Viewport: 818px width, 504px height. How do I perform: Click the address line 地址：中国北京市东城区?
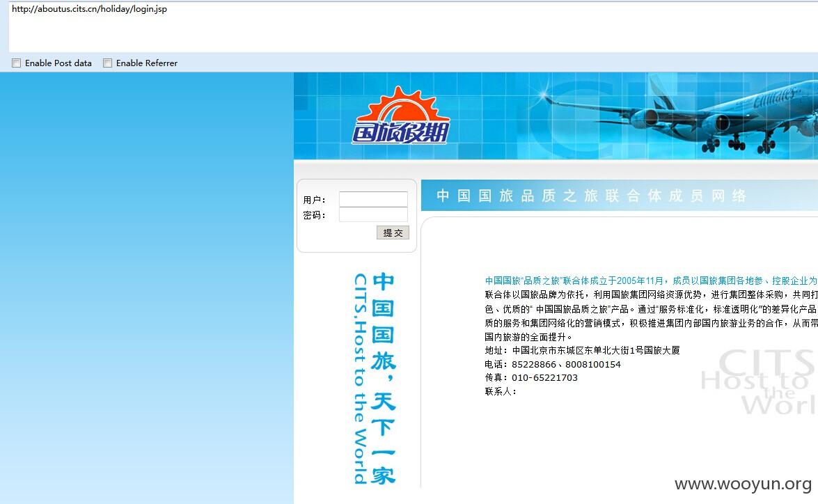click(582, 350)
